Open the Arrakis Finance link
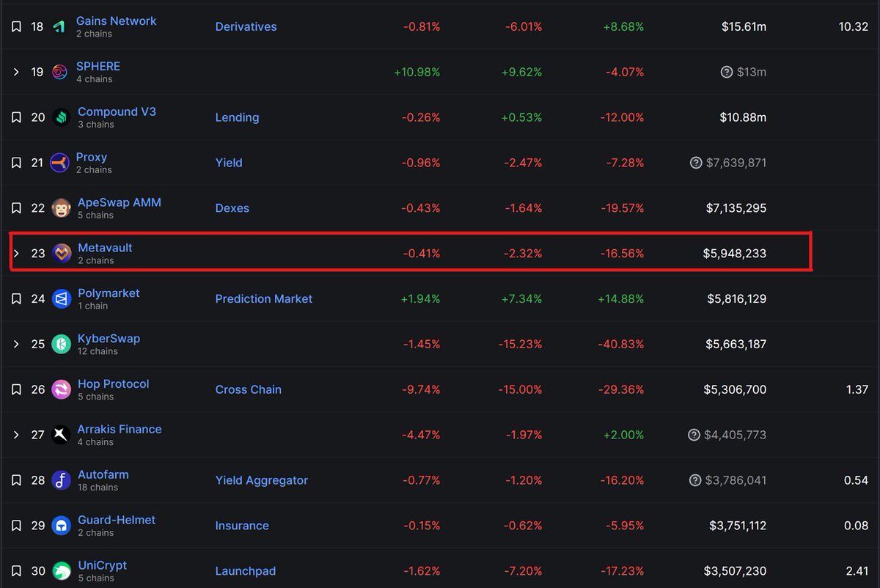 coord(120,430)
